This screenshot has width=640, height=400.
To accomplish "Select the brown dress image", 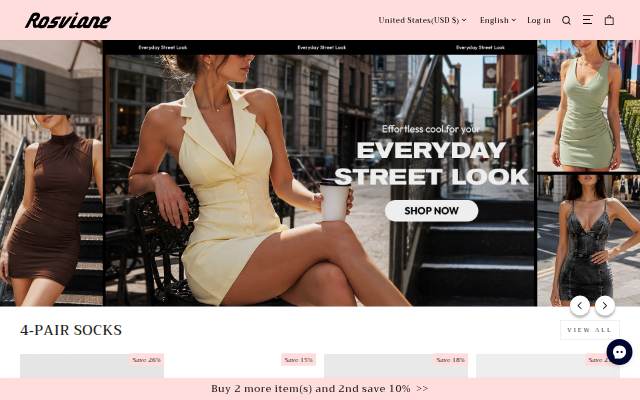I will point(51,210).
